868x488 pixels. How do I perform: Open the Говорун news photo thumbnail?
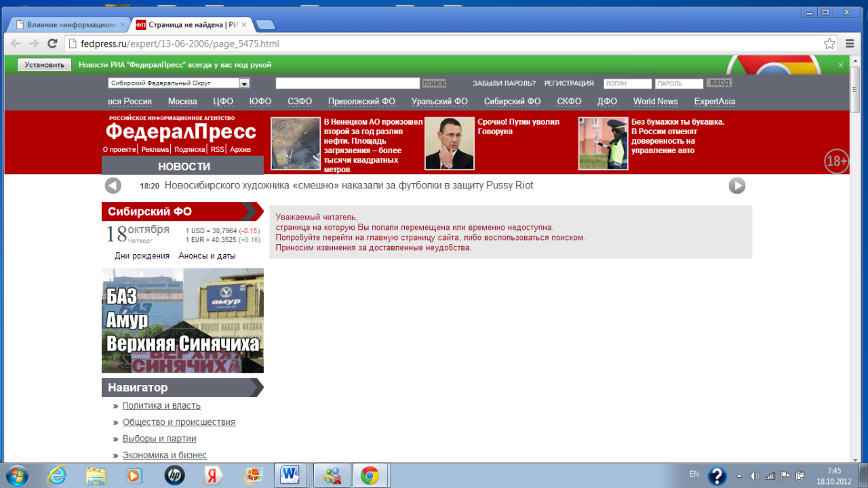pos(450,143)
